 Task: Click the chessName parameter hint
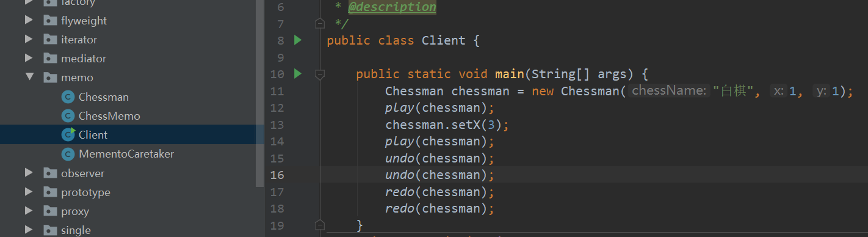tap(669, 91)
